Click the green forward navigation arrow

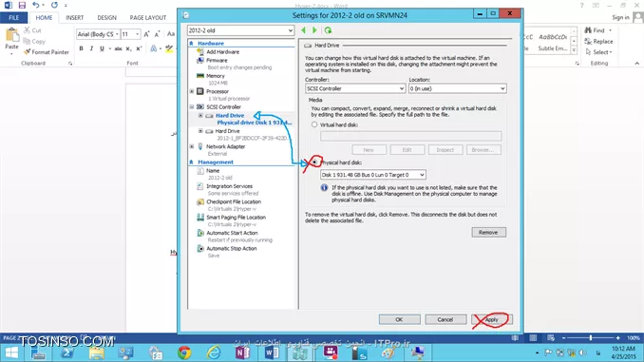pos(314,30)
